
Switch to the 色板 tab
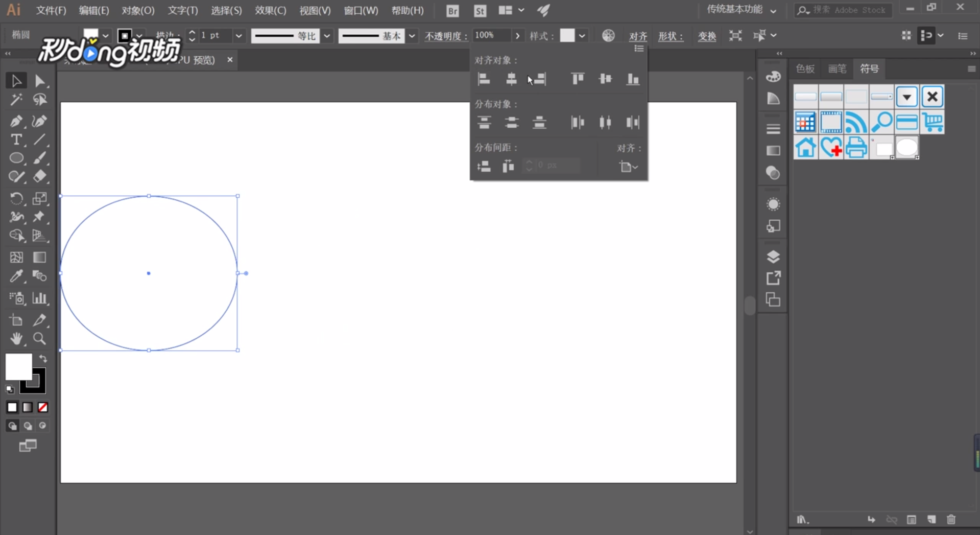805,69
